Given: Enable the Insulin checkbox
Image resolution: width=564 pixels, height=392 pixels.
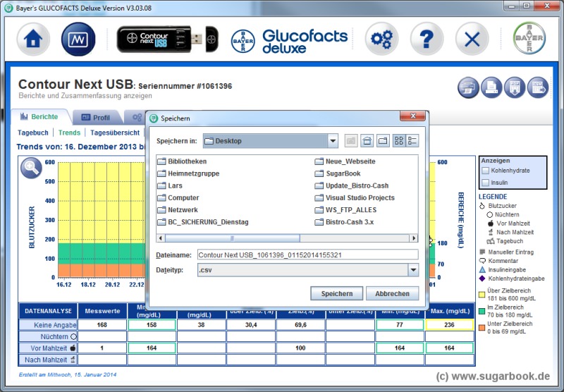Looking at the screenshot, I should (x=486, y=183).
